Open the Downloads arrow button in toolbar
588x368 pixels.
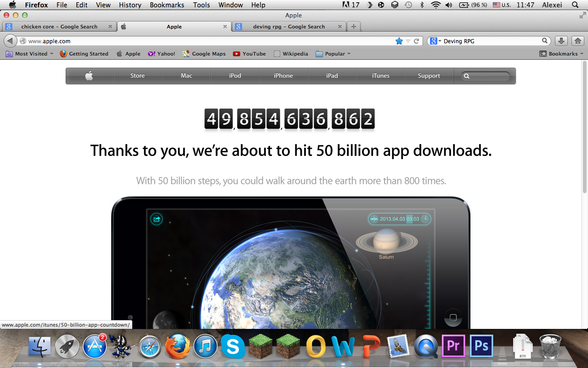coord(561,41)
